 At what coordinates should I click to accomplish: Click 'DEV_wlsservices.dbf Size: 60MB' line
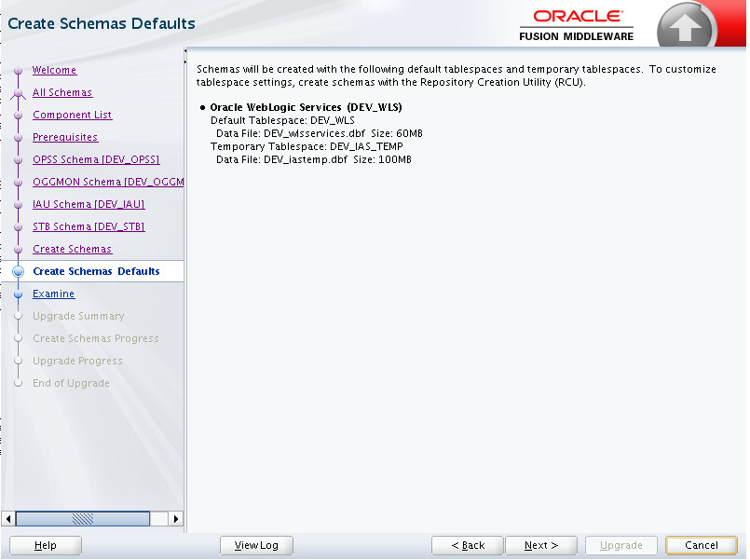[319, 133]
